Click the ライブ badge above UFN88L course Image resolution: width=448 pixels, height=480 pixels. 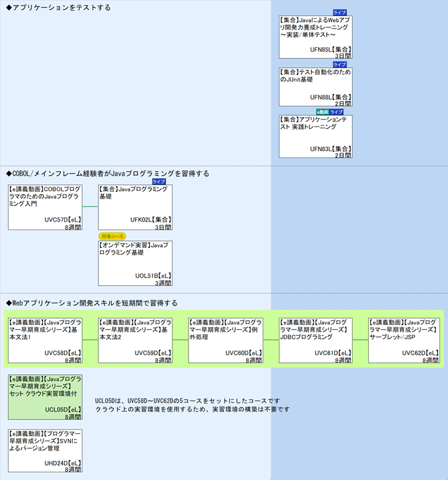pyautogui.click(x=340, y=65)
